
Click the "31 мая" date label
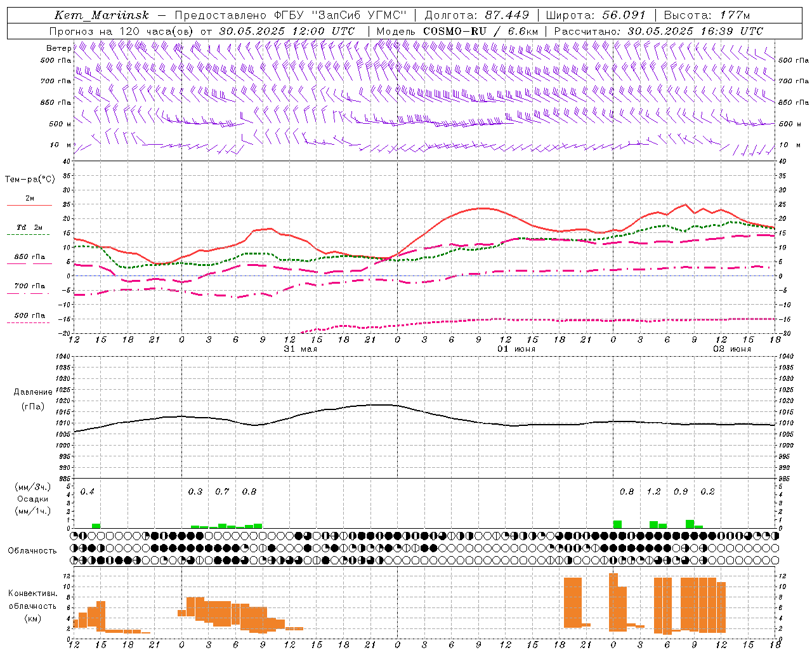point(300,349)
